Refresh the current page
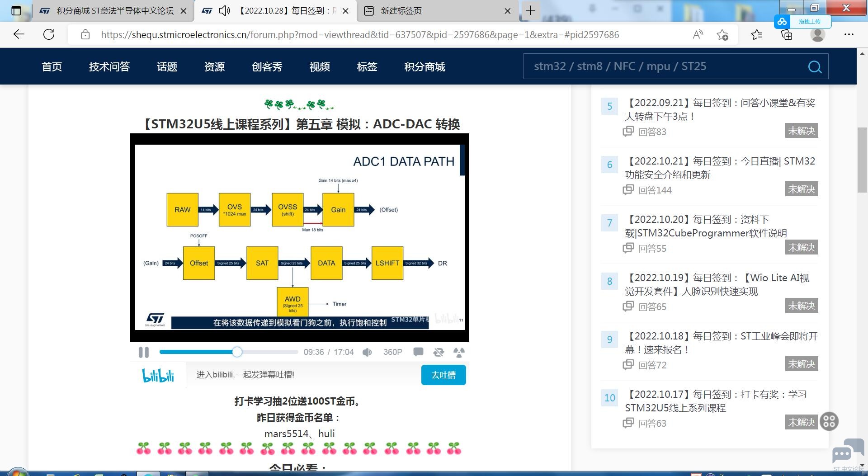 [x=49, y=35]
